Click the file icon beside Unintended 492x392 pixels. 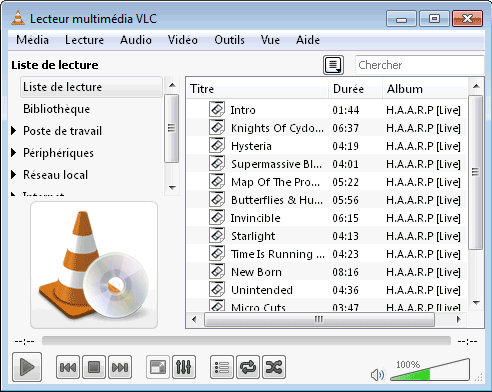tap(217, 289)
